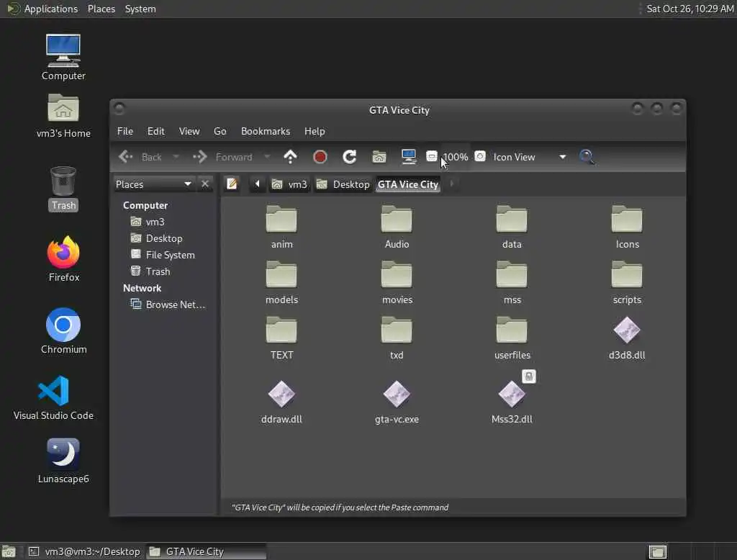Select Desktop in the path bar
The width and height of the screenshot is (737, 560).
[343, 184]
